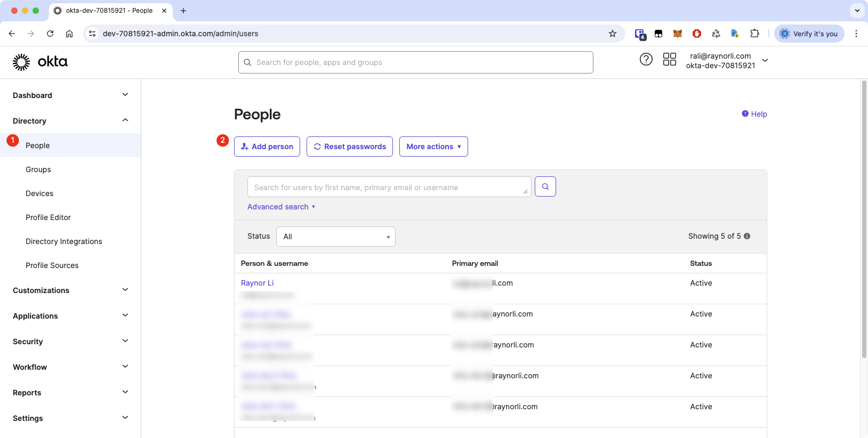Open Devices in the sidebar

click(x=39, y=193)
